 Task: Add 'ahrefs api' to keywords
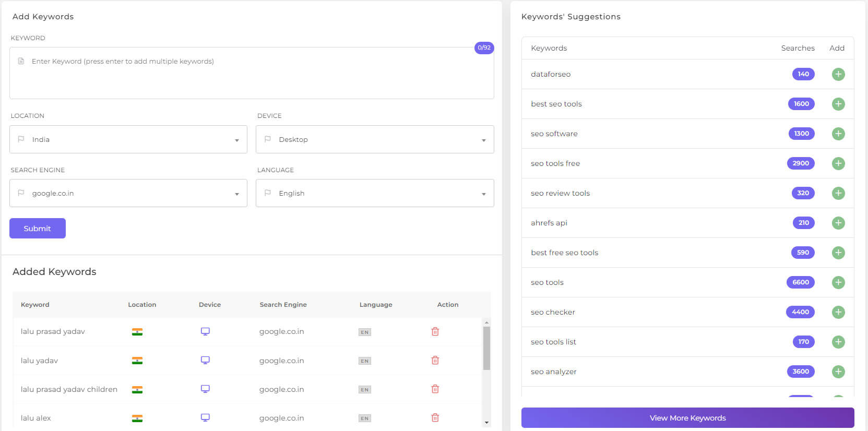(838, 223)
